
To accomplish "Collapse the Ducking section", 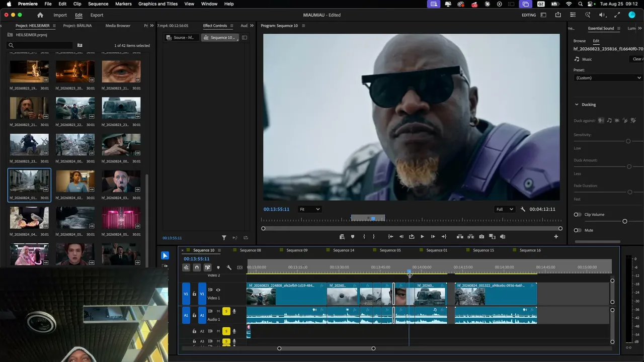I will click(577, 105).
